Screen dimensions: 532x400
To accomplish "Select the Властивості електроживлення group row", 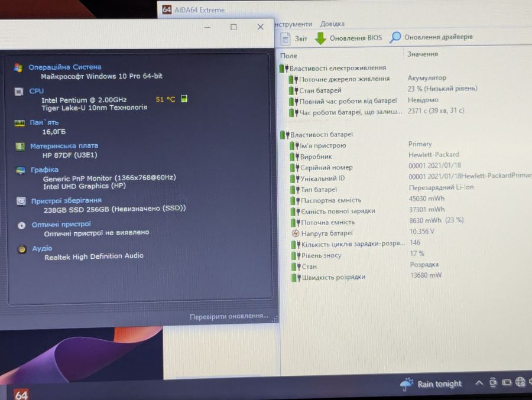I will [x=333, y=68].
